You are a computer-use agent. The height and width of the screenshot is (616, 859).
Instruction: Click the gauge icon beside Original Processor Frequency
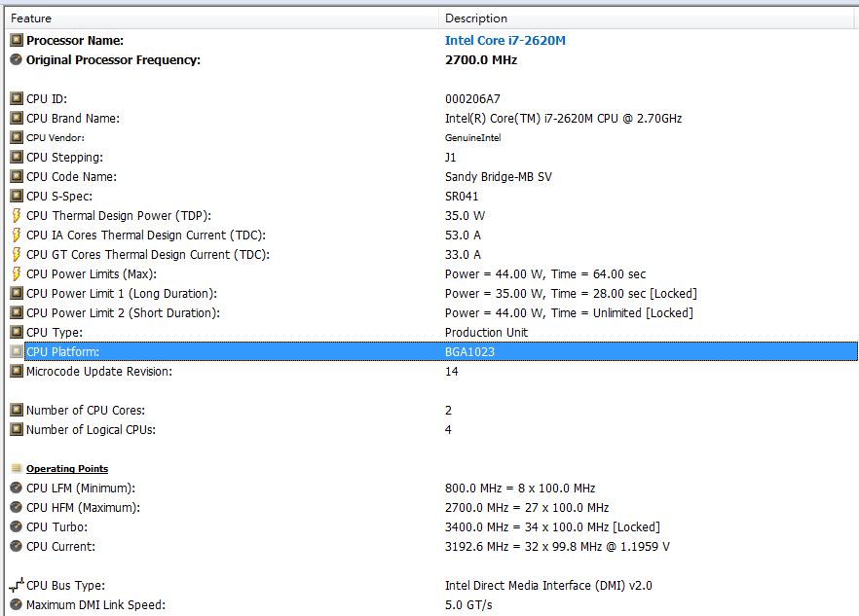(17, 59)
